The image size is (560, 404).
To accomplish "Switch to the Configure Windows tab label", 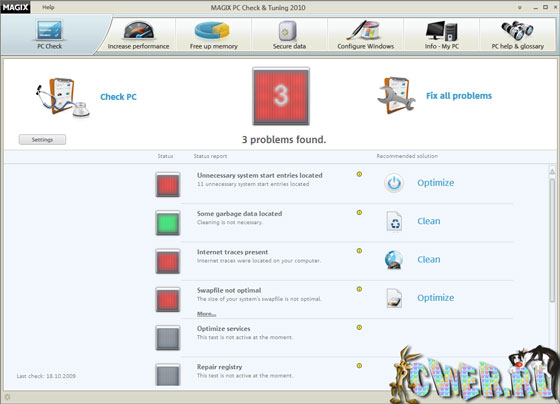I will pyautogui.click(x=366, y=46).
